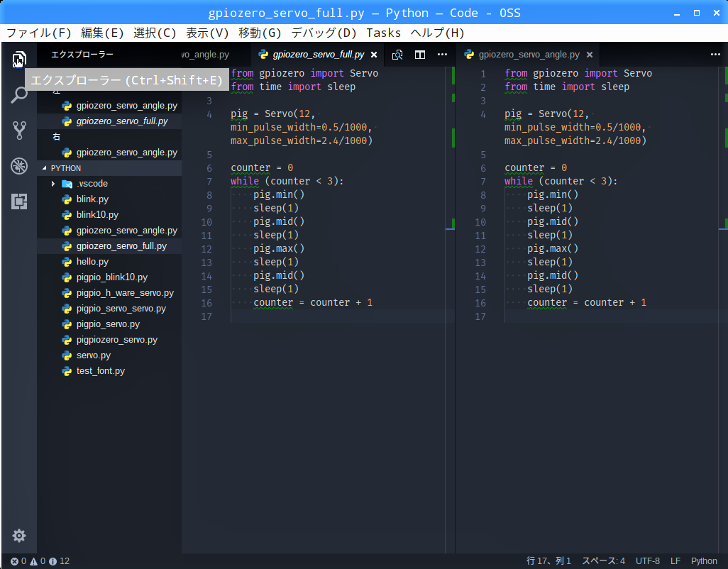Open the Source Control branch icon

pyautogui.click(x=19, y=131)
